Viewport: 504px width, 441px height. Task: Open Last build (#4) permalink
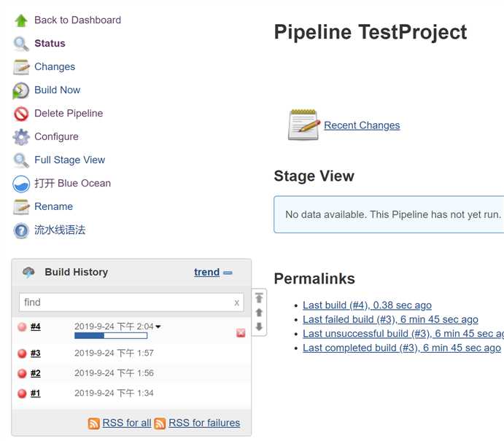367,305
